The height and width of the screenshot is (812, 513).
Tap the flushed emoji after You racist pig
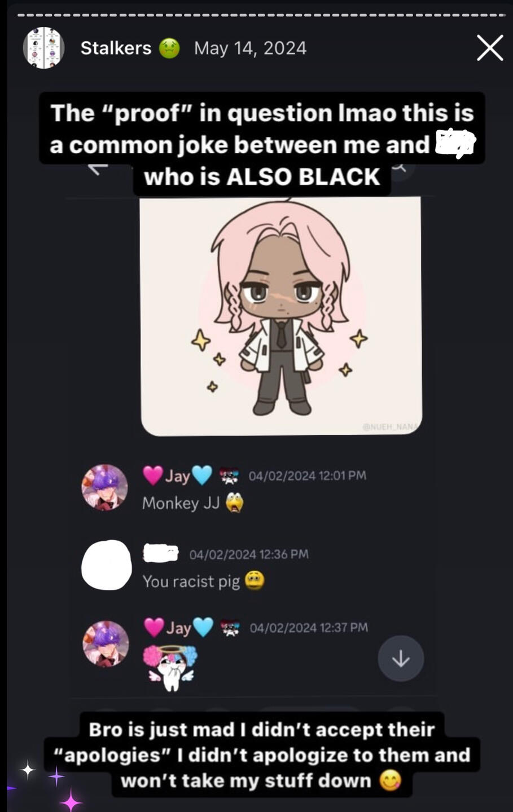tap(255, 580)
